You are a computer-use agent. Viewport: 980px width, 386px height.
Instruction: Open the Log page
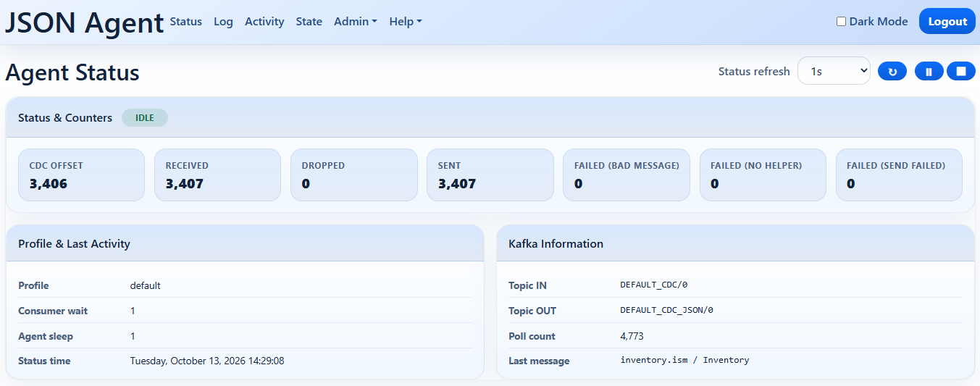click(x=223, y=22)
